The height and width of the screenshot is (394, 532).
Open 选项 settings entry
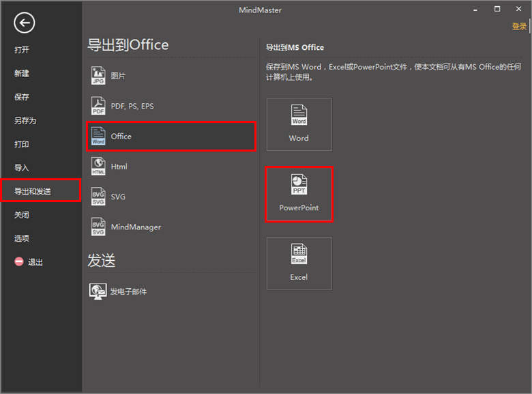click(22, 238)
